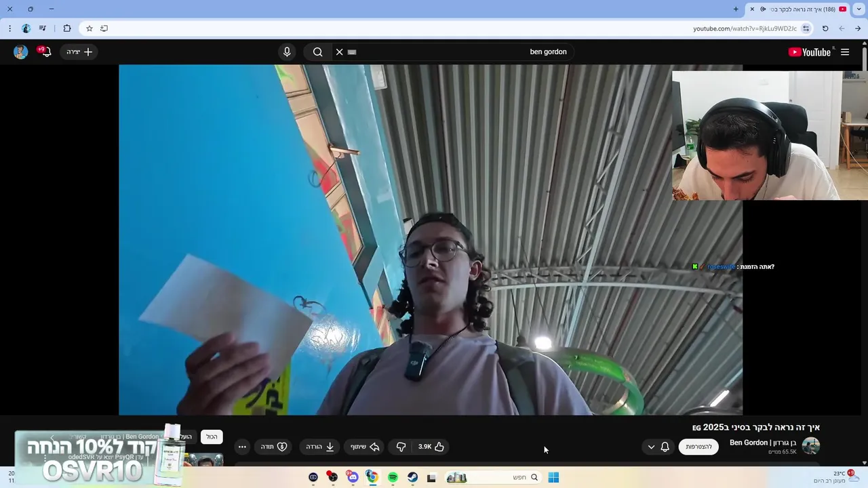Open OBS Studio from the taskbar
This screenshot has width=868, height=488.
[x=332, y=477]
